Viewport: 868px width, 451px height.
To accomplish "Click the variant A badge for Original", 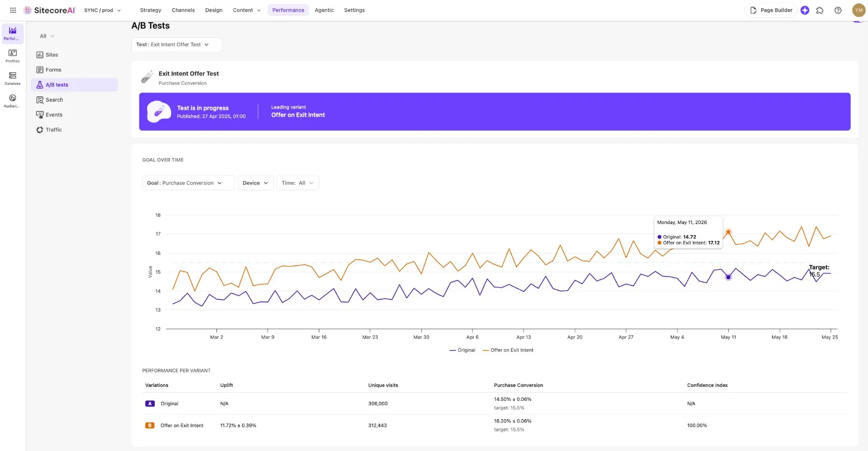I will coord(150,404).
